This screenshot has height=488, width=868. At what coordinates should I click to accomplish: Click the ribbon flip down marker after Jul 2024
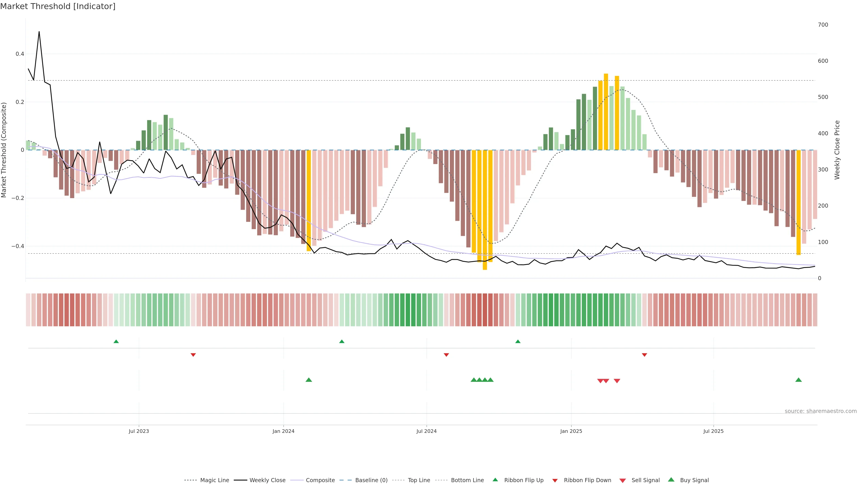(446, 355)
